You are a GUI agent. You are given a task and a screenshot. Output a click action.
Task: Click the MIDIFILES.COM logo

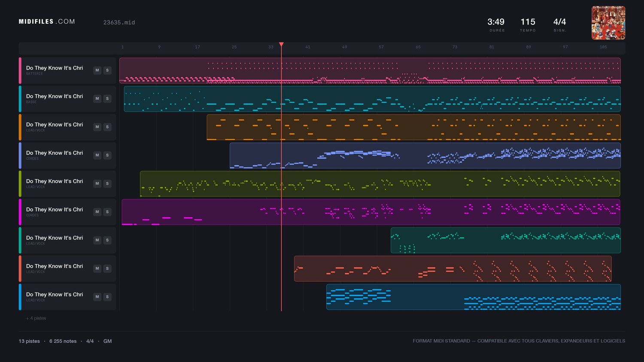click(47, 21)
